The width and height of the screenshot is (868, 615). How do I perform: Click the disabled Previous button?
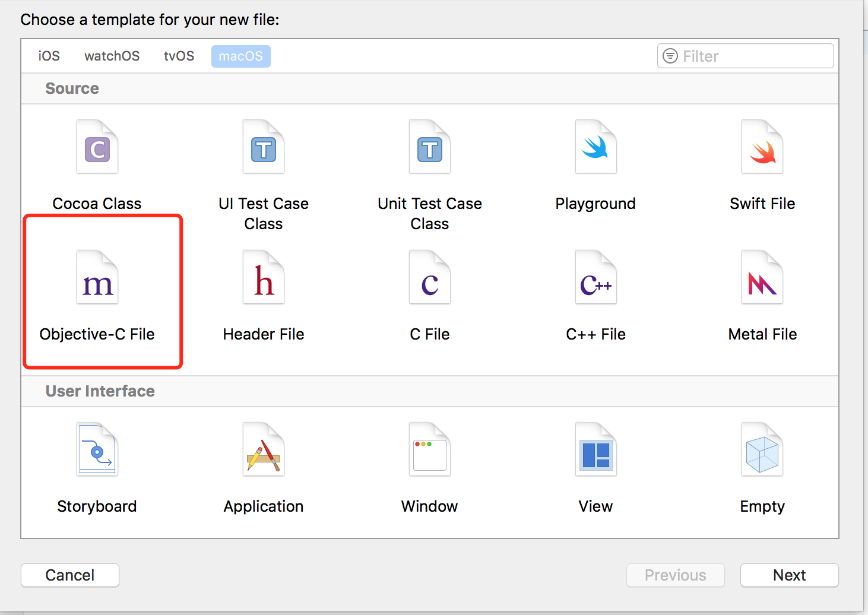(x=676, y=575)
